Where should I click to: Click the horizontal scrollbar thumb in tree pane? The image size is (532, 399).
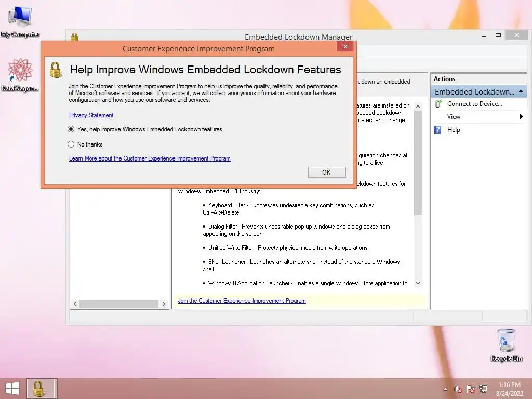pos(119,304)
